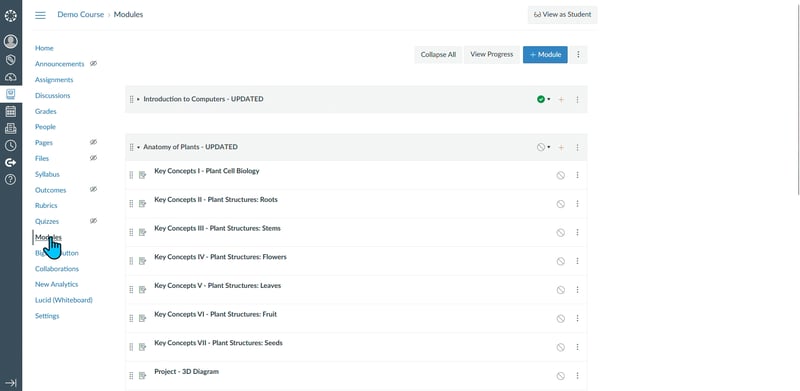The image size is (800, 391).
Task: Open Grades in course navigation
Action: pyautogui.click(x=45, y=111)
